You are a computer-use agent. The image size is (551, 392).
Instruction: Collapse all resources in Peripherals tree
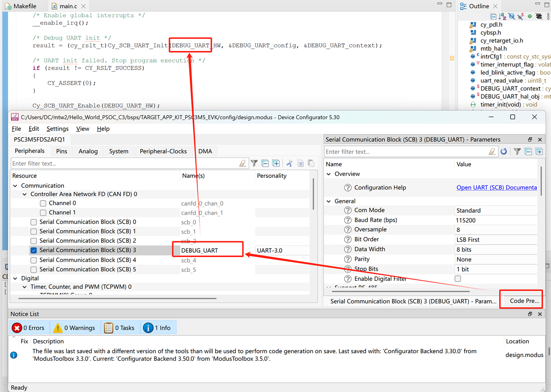[265, 163]
